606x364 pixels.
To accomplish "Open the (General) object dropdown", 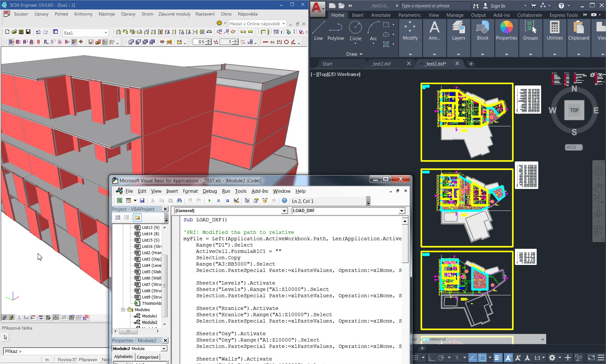I will (284, 210).
